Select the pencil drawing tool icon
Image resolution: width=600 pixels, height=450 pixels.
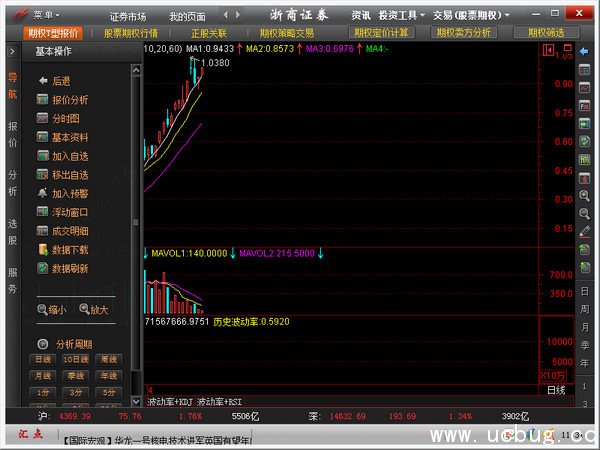pyautogui.click(x=584, y=232)
